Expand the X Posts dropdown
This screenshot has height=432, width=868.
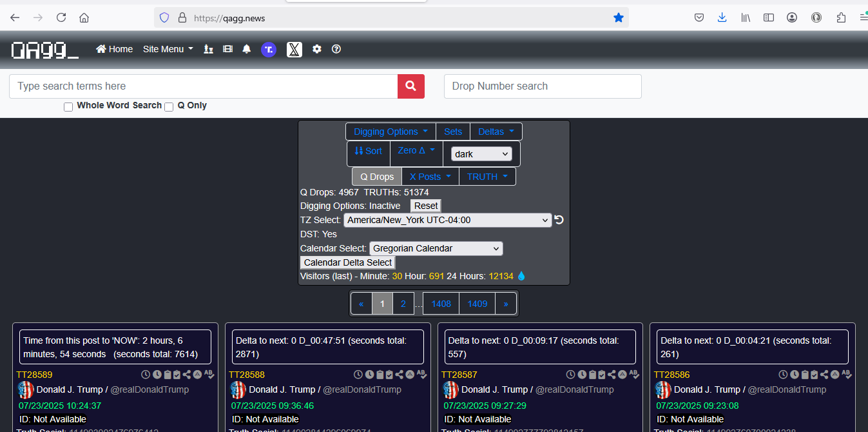point(430,177)
